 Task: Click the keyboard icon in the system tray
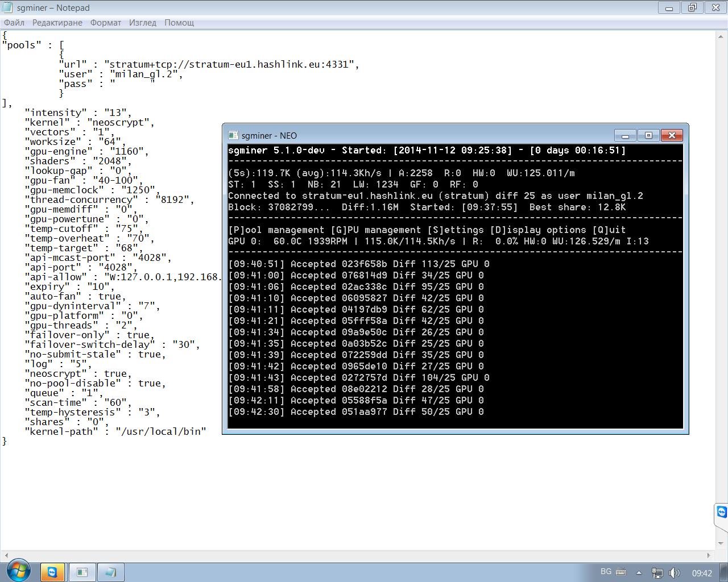621,572
